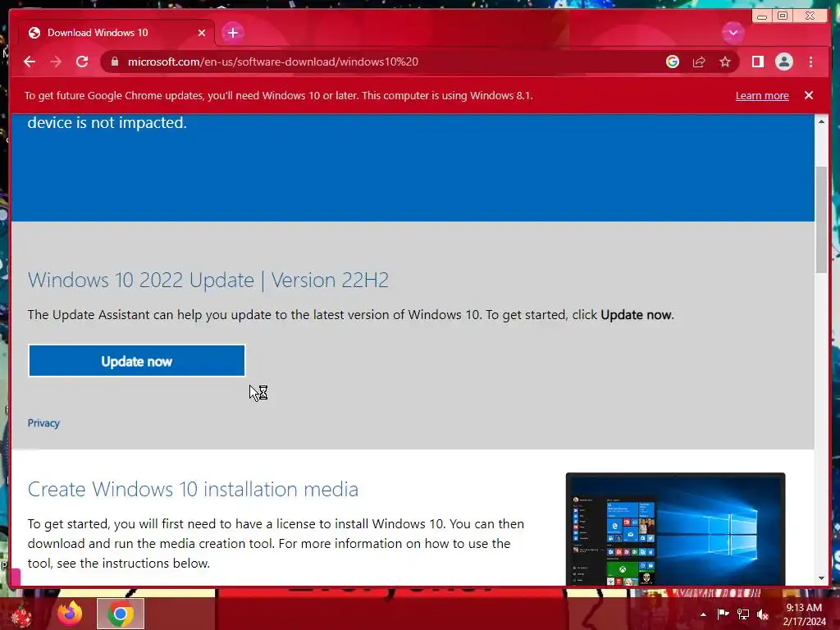
Task: Go back using the browser back arrow
Action: 30,62
